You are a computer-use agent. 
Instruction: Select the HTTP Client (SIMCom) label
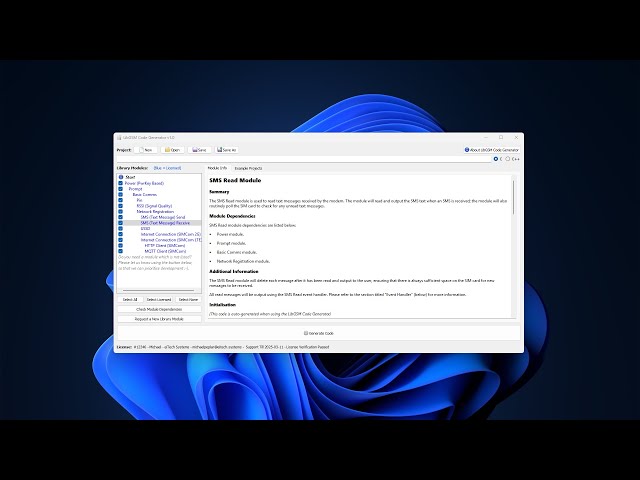point(165,246)
